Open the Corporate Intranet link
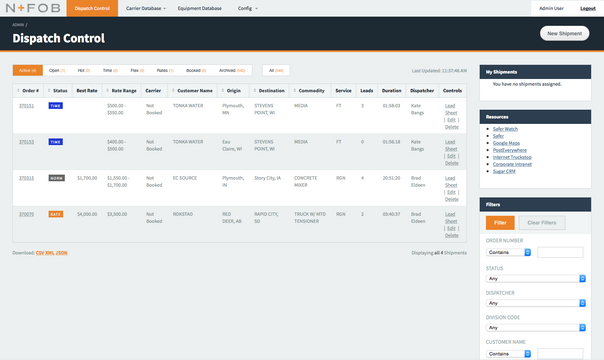 [512, 164]
